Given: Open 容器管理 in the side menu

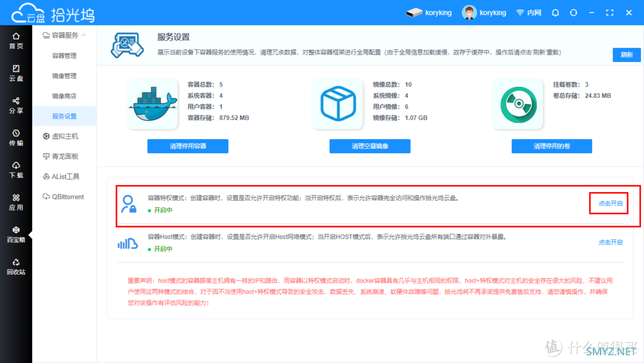Looking at the screenshot, I should click(64, 56).
